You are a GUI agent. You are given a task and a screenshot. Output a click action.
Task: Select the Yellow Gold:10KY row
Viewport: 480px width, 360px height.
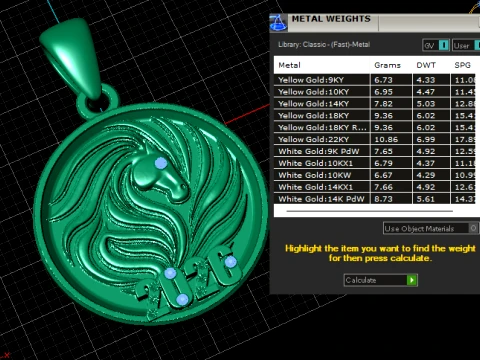click(374, 92)
